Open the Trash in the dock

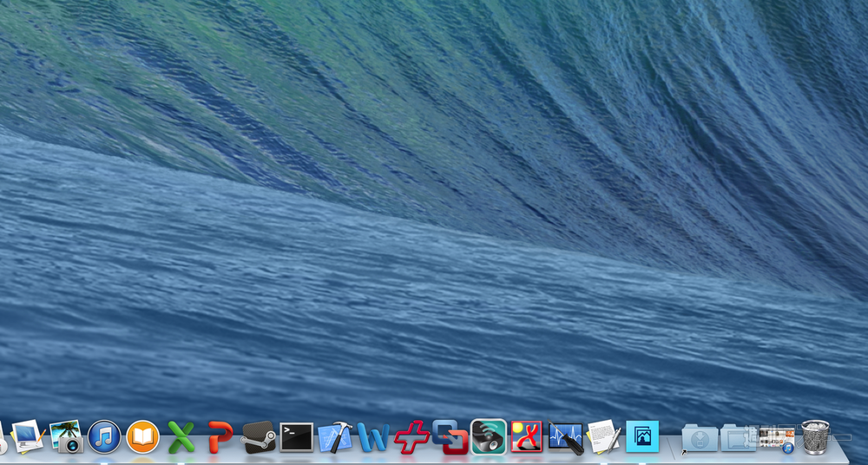tap(814, 436)
